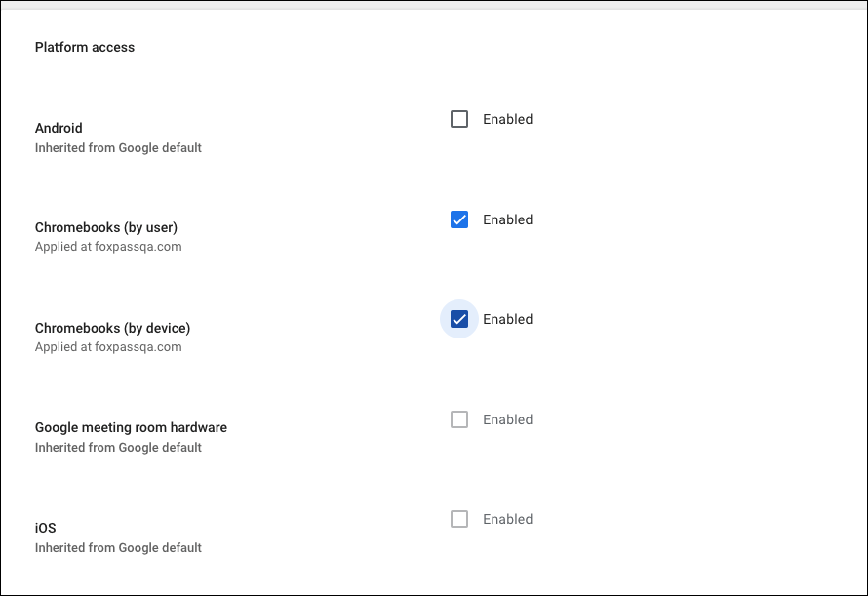The image size is (868, 596).
Task: Enable the Android platform access checkbox
Action: [459, 119]
